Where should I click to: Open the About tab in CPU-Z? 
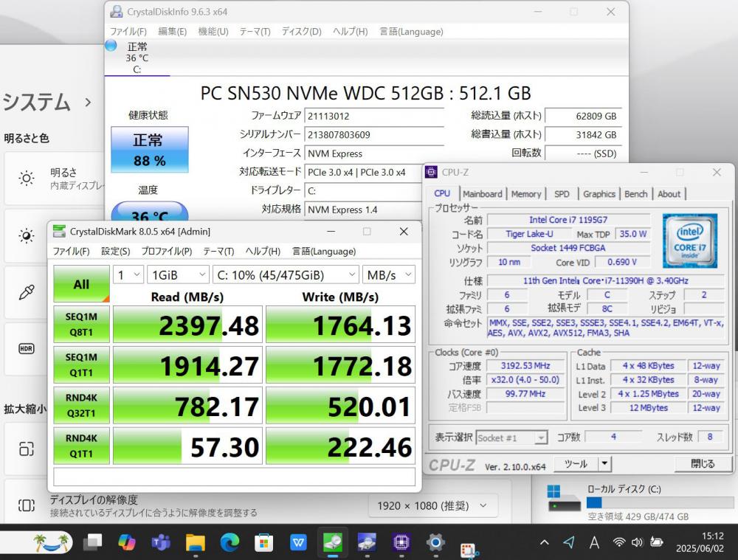pos(669,194)
